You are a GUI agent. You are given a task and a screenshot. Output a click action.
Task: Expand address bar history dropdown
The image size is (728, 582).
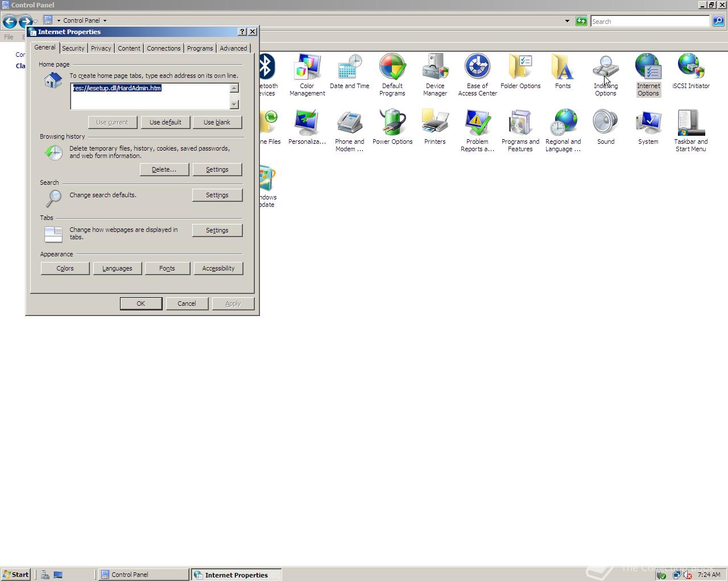click(567, 21)
